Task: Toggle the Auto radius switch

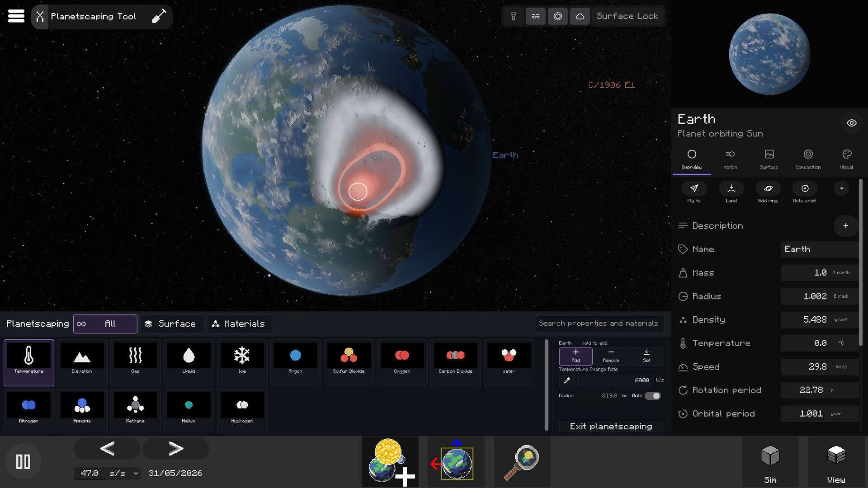Action: point(652,396)
